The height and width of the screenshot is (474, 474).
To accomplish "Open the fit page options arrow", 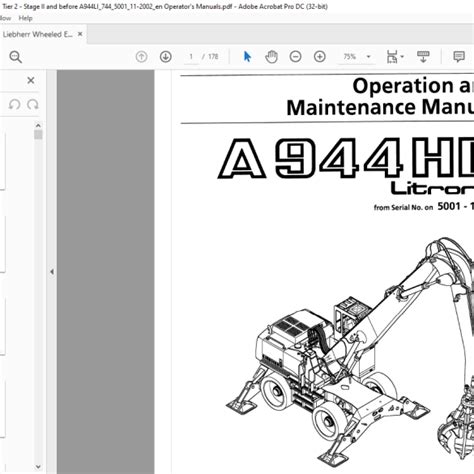I will [x=402, y=57].
